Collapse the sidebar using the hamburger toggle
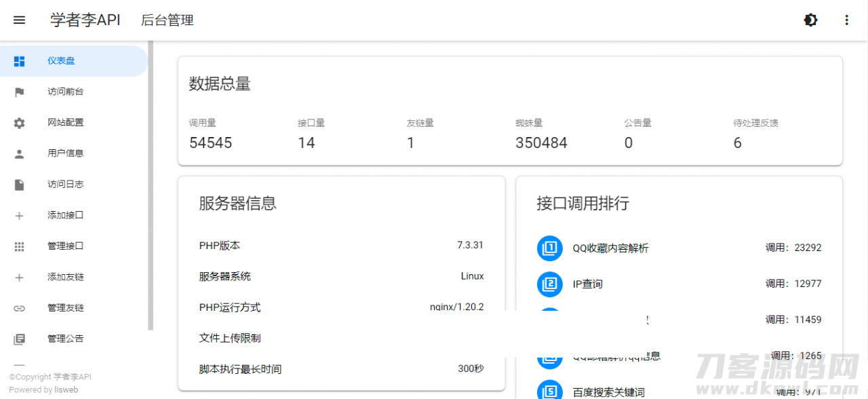This screenshot has height=399, width=868. pos(19,20)
